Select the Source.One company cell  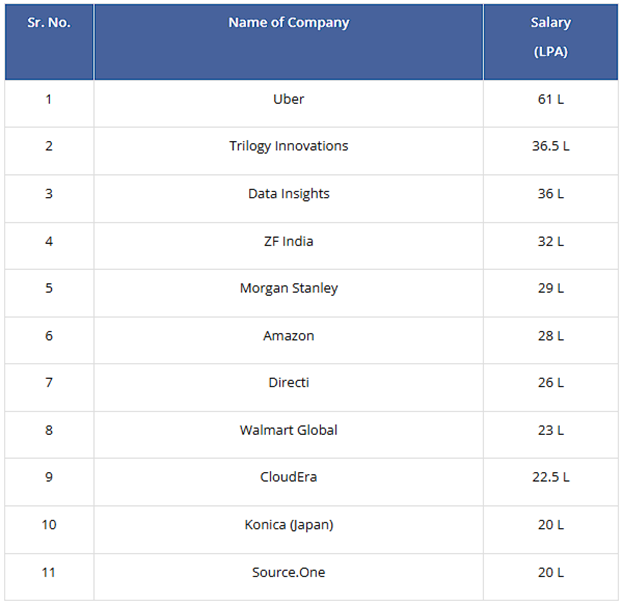point(288,572)
